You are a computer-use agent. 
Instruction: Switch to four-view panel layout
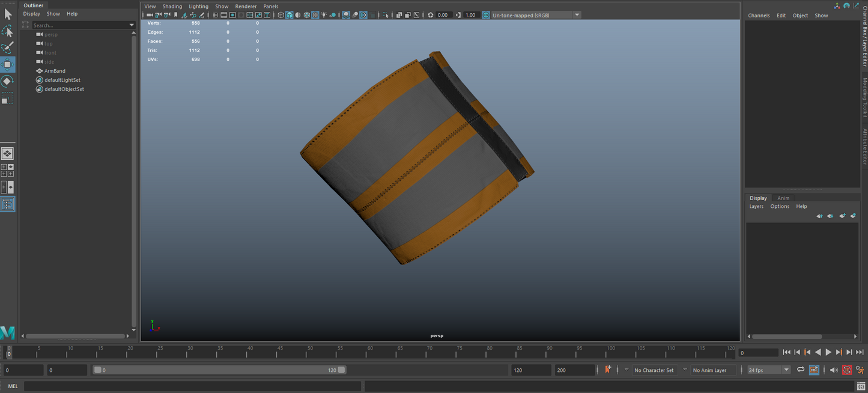pyautogui.click(x=7, y=171)
